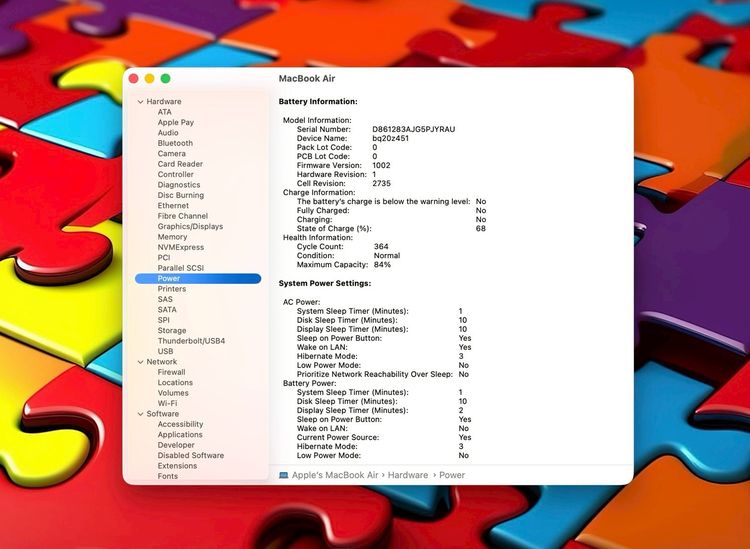Image resolution: width=750 pixels, height=549 pixels.
Task: Open Disc Burning entry
Action: 181,196
